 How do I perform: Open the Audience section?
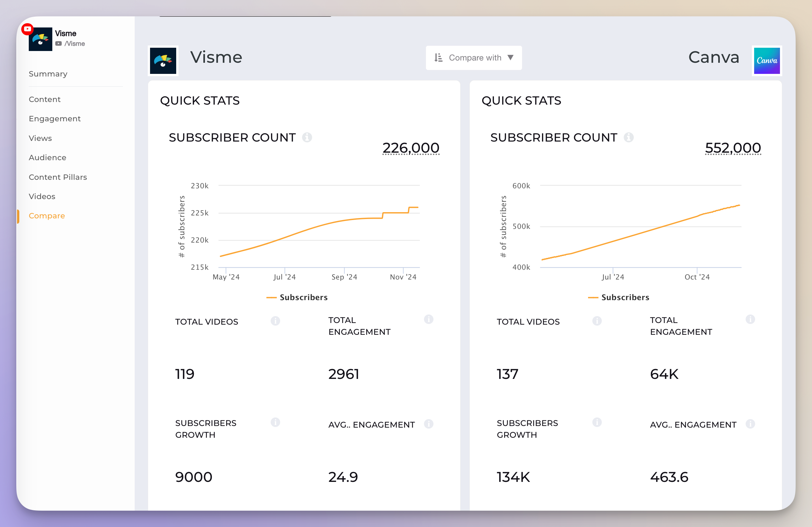click(x=47, y=158)
